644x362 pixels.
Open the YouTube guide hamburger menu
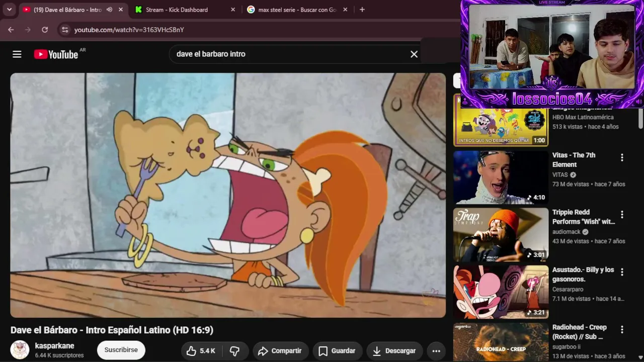17,54
